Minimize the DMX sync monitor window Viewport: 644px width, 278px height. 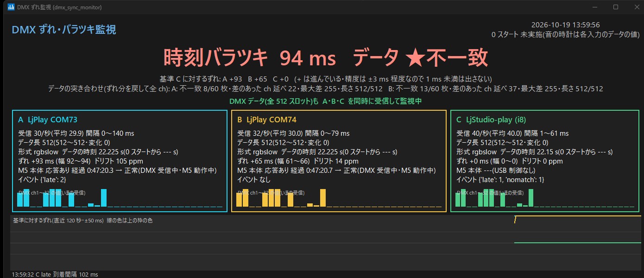coord(594,7)
